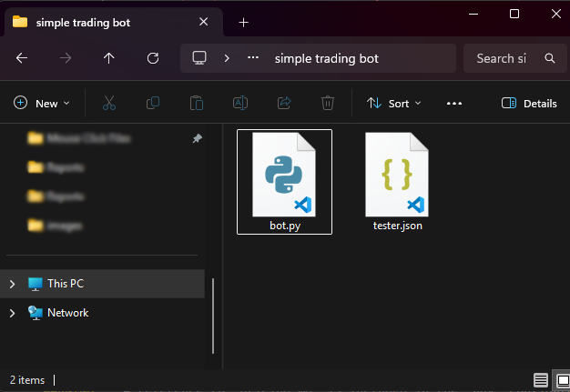
Task: Click the Rename icon in toolbar
Action: point(240,104)
